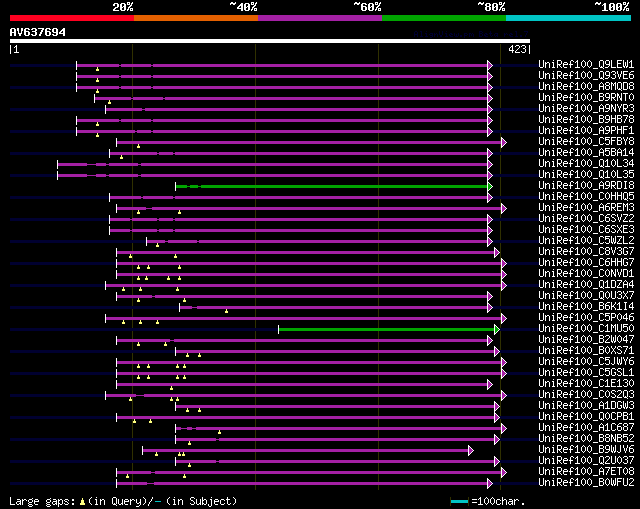Select the UniRef100_A5BA14 label
The image size is (640, 509).
[x=586, y=153]
